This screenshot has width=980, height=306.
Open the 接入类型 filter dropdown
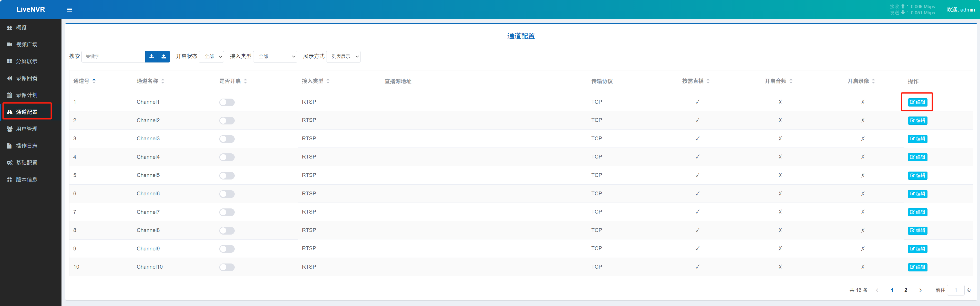(275, 56)
